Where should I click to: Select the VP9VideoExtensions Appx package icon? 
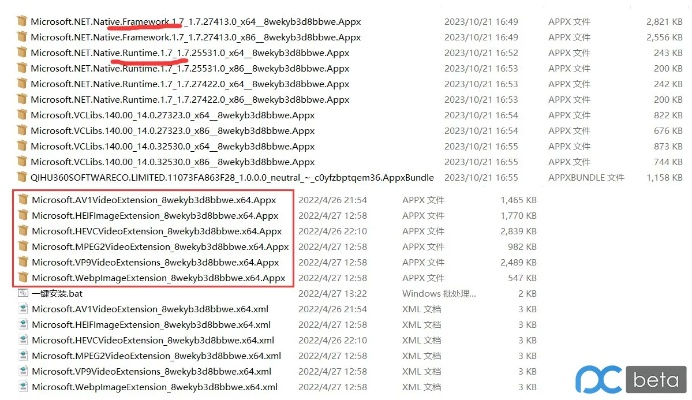pyautogui.click(x=23, y=262)
